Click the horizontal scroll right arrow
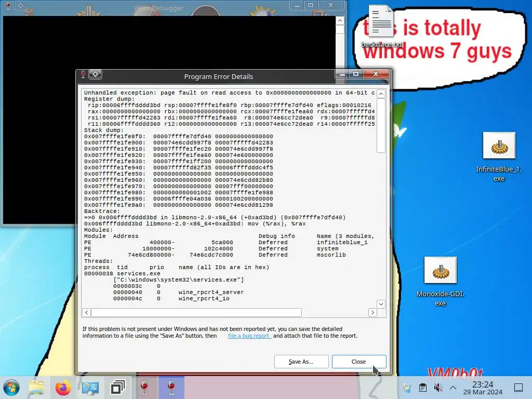Screen dimensions: 532x399 (373, 312)
